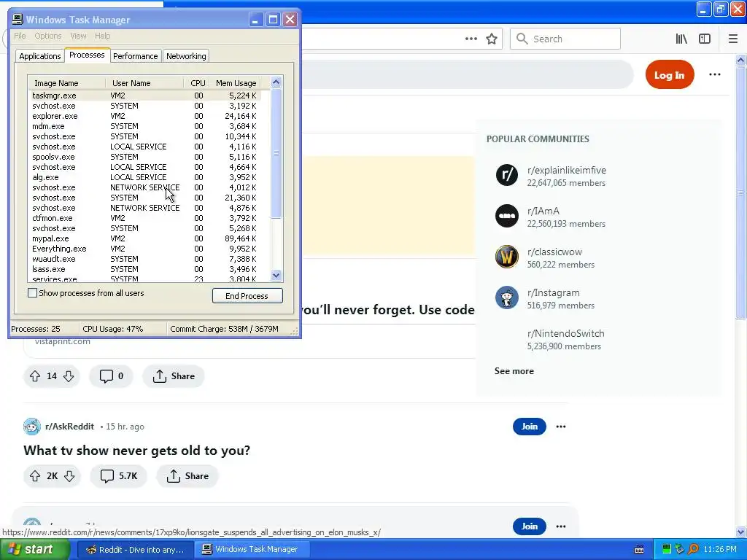
Task: Open comments on the post with 0 comments
Action: (x=111, y=376)
